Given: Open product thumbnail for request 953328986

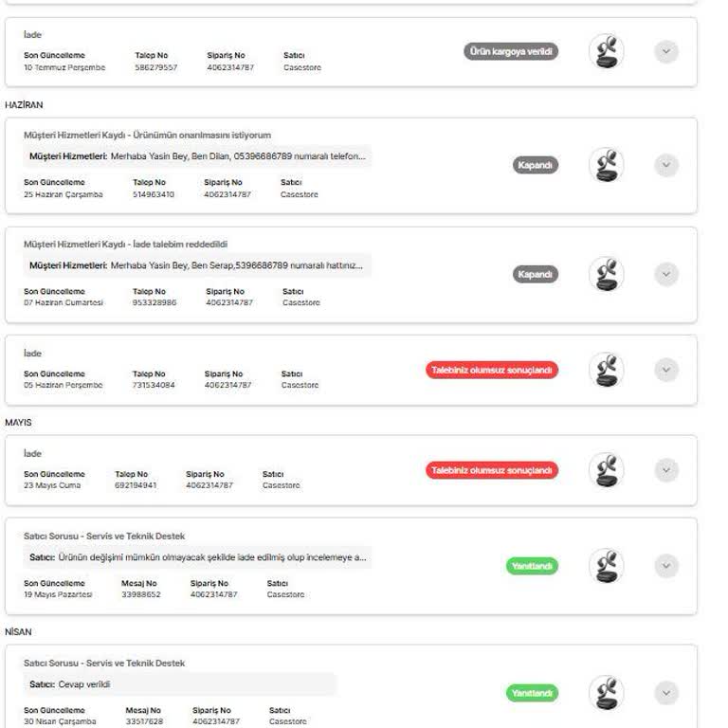Looking at the screenshot, I should pyautogui.click(x=606, y=274).
